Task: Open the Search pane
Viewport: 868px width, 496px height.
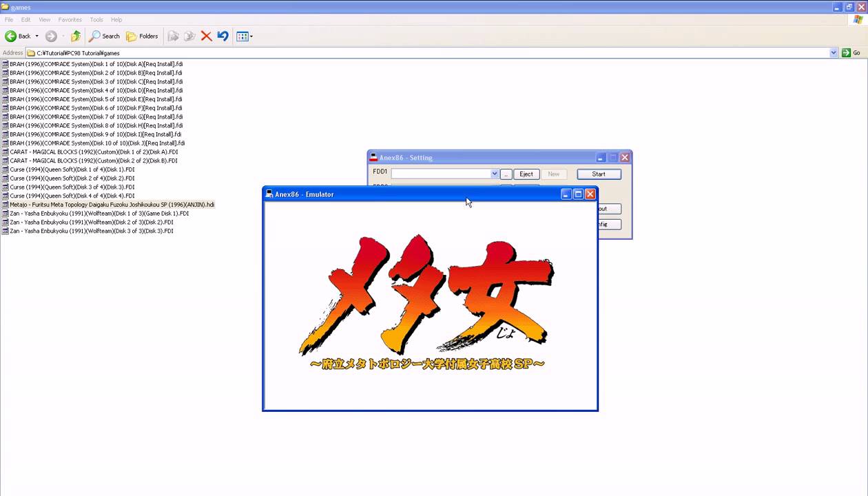Action: (104, 36)
